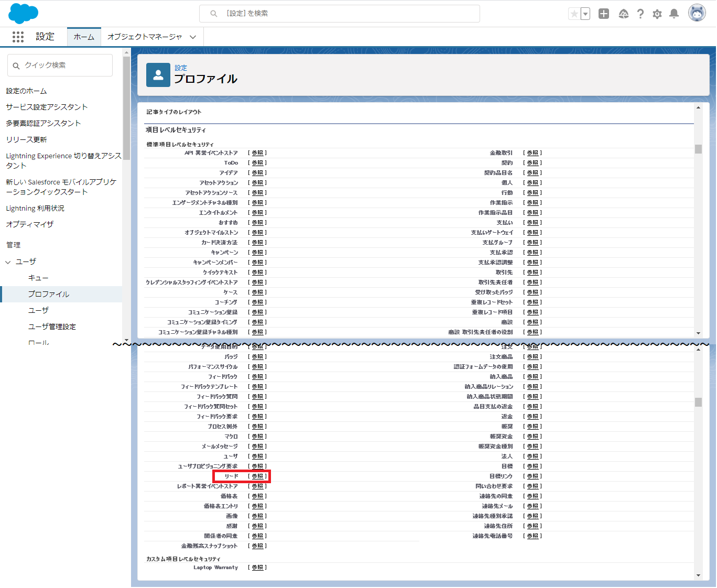717x588 pixels.
Task: Open 参照 link for 連絡先メール
Action: pos(533,506)
